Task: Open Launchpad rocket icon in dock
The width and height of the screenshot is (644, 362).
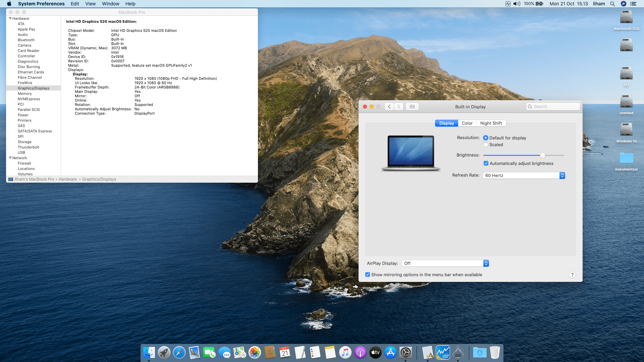Action: pos(164,353)
